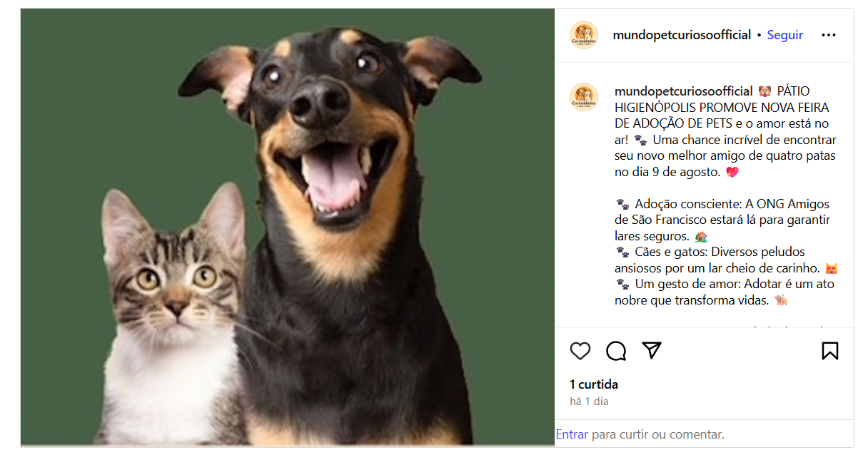Open comments using the speech bubble icon
Screen dimensions: 868x450
pos(616,351)
